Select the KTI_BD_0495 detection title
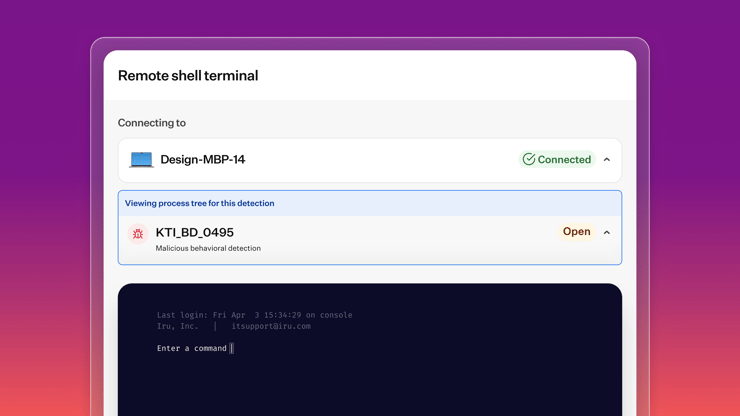 [194, 232]
